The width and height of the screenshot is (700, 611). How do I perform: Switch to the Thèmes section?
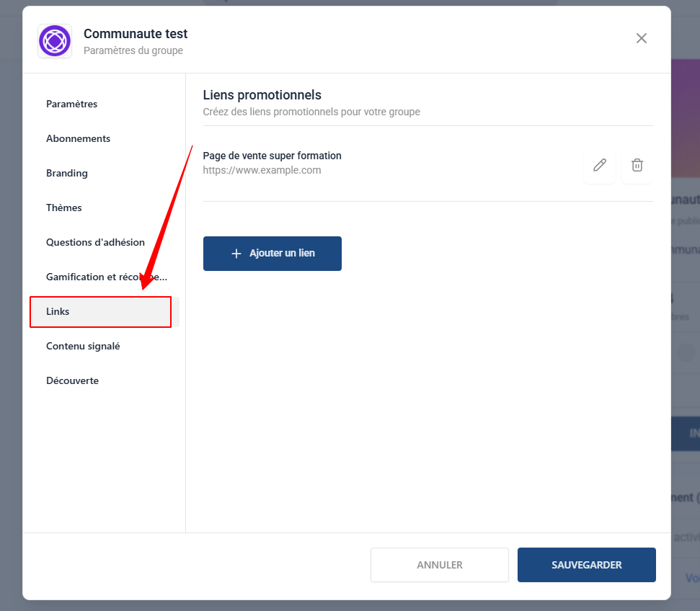coord(64,208)
